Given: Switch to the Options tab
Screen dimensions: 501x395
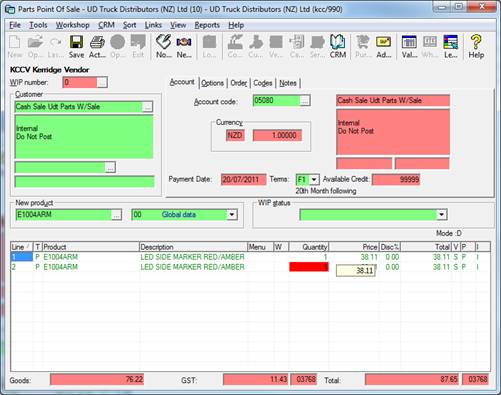Looking at the screenshot, I should coord(212,83).
